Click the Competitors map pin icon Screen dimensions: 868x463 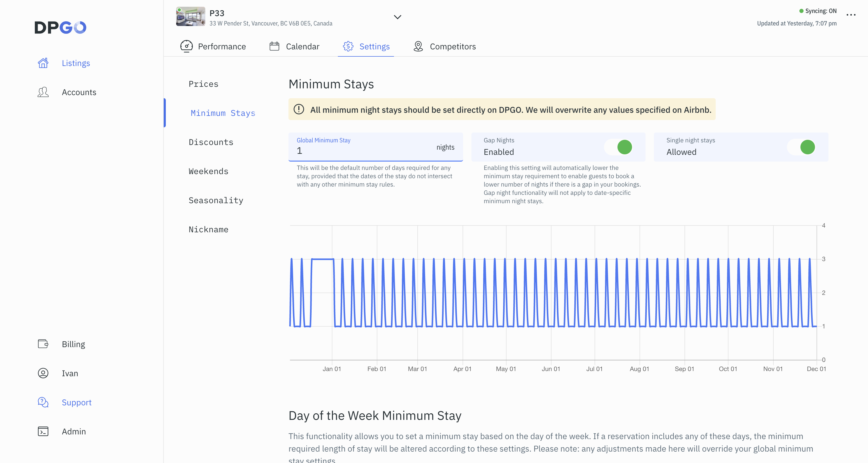pyautogui.click(x=418, y=46)
